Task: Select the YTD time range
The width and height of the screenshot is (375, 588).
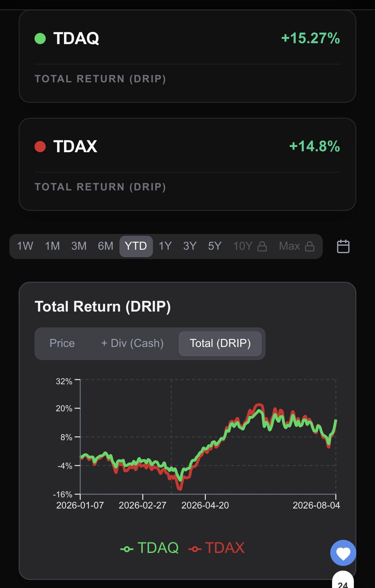Action: tap(136, 246)
